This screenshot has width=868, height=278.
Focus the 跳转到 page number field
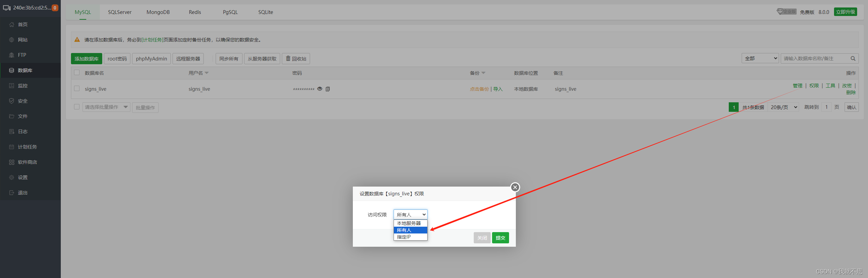(x=827, y=107)
